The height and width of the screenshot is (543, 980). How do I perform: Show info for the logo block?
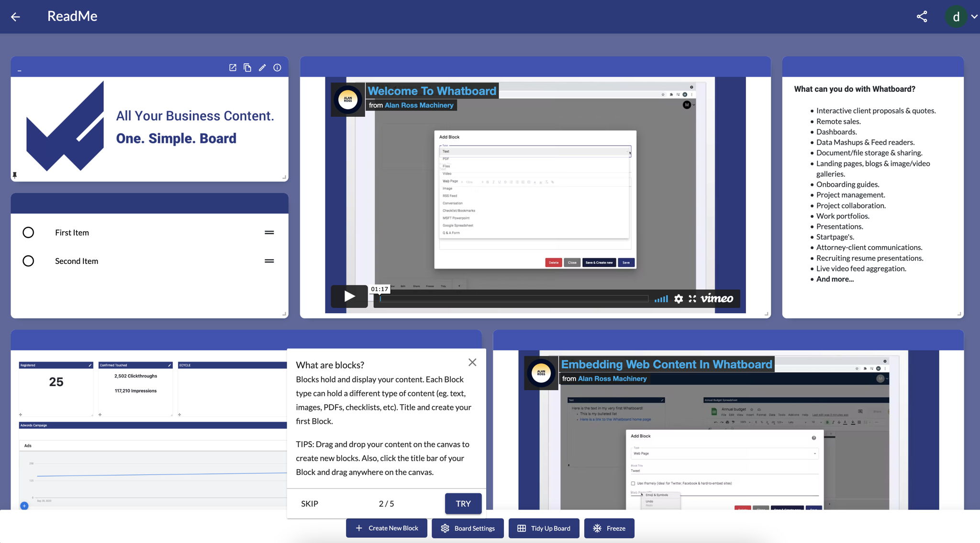click(x=277, y=68)
